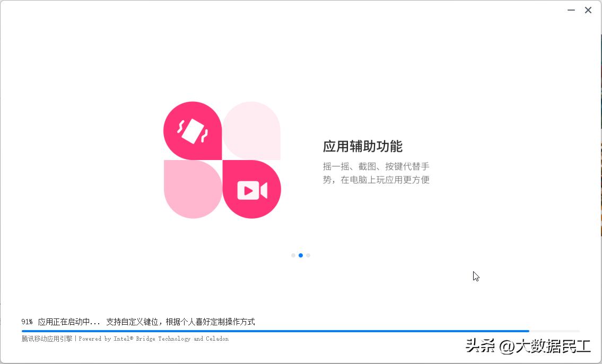The image size is (602, 364).
Task: Select the active blue carousel dot
Action: pyautogui.click(x=301, y=255)
